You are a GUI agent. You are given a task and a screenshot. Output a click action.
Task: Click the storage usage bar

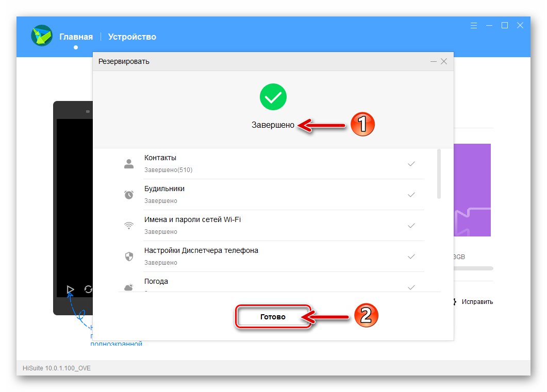click(473, 268)
